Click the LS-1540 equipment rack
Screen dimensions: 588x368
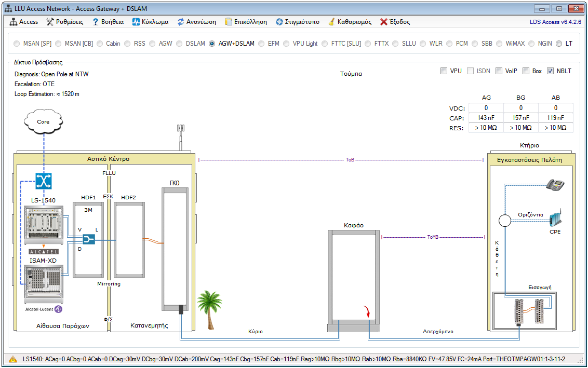tap(43, 223)
